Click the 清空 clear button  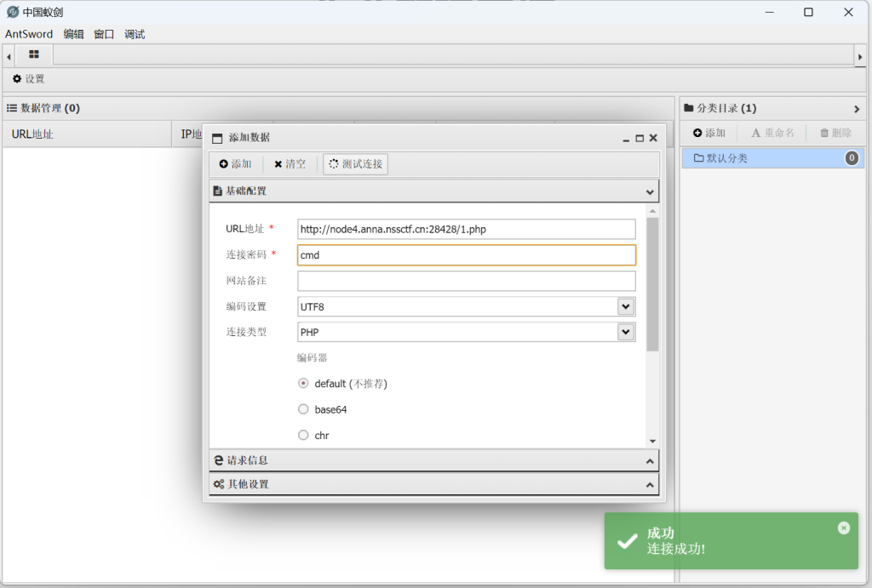coord(290,164)
